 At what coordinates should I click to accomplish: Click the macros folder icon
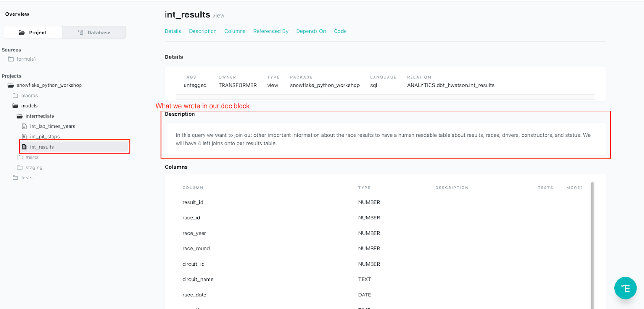[x=15, y=95]
